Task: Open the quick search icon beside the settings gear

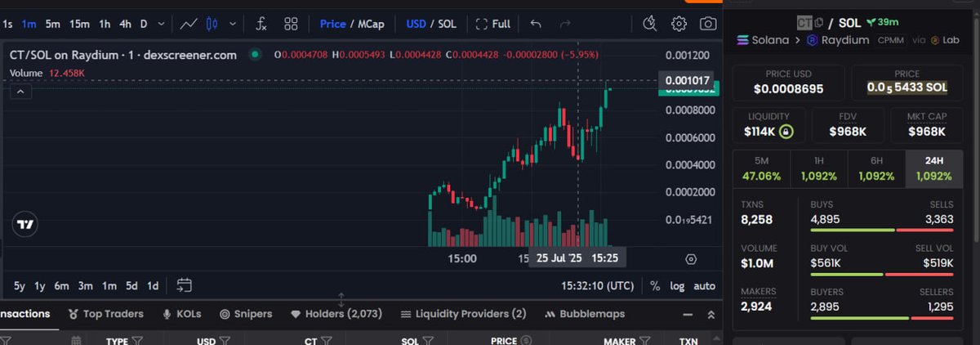Action: pos(650,24)
